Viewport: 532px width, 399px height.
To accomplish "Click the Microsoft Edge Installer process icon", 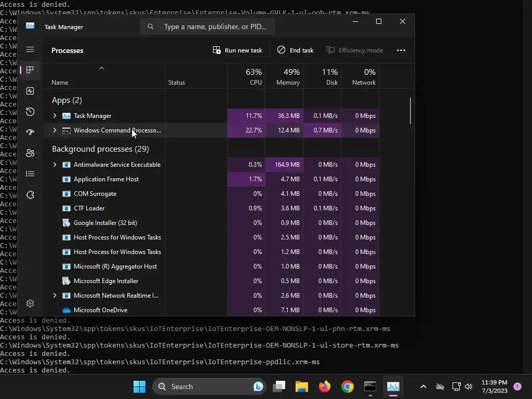I will pos(66,281).
